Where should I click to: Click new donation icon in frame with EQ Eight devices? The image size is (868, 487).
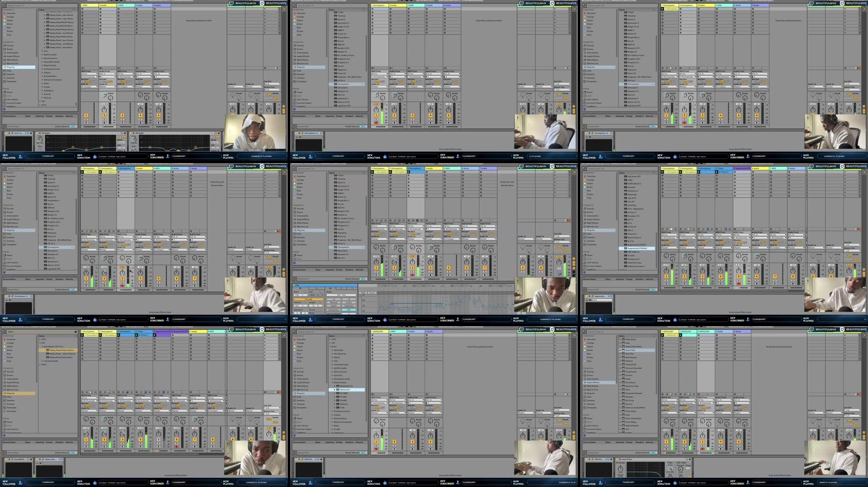tap(95, 156)
